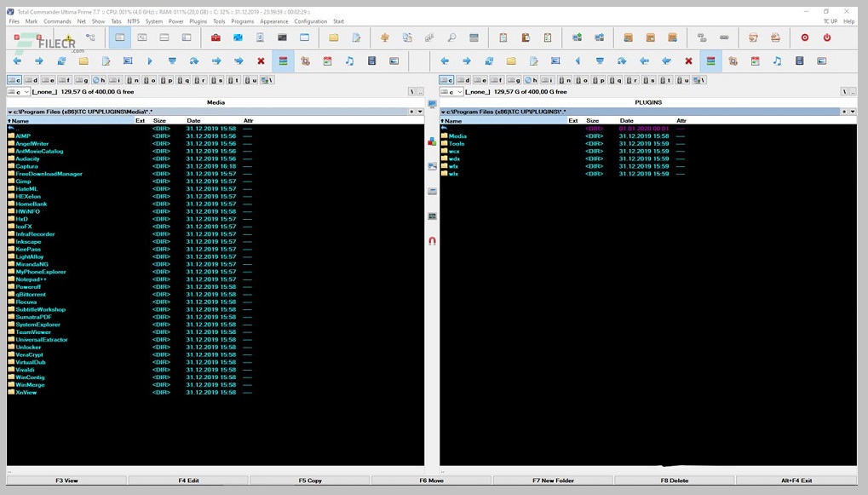
Task: Click the yellow folder icon in top toolbar
Action: pyautogui.click(x=333, y=37)
